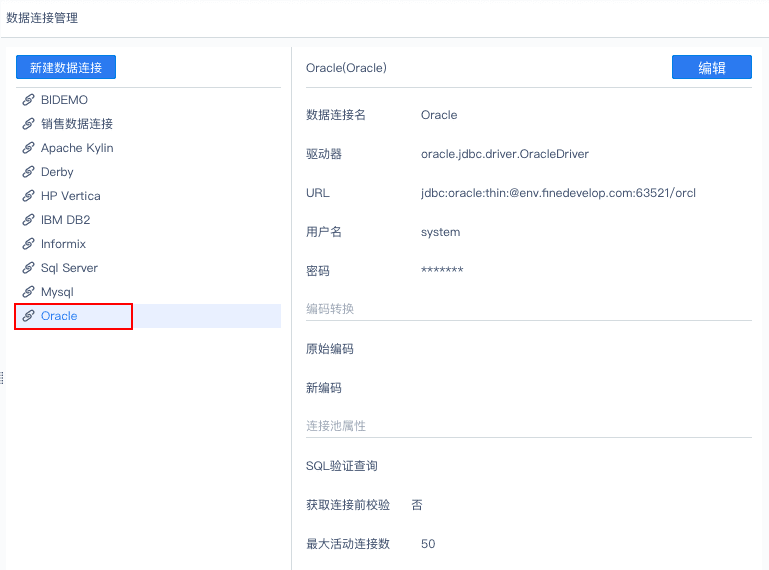
Task: Click the link icon beside BIDEMO
Action: 28,100
